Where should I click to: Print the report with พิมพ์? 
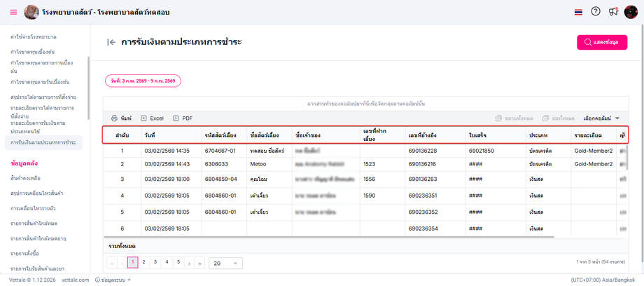[122, 118]
